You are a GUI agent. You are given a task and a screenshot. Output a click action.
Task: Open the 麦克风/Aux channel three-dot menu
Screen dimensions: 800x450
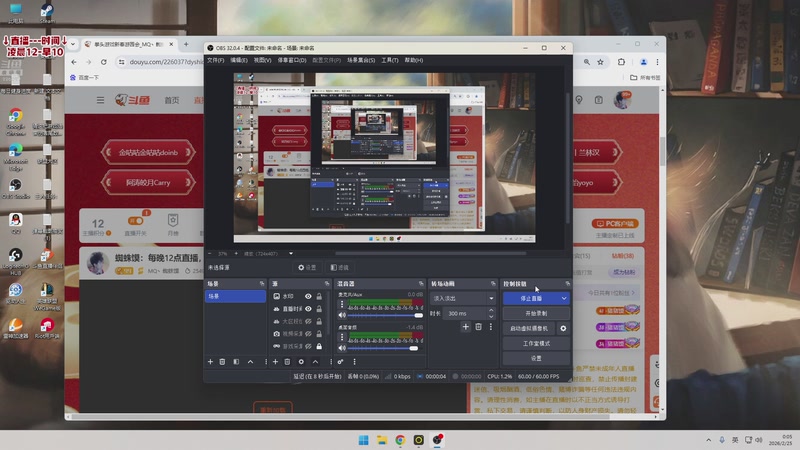click(x=342, y=305)
